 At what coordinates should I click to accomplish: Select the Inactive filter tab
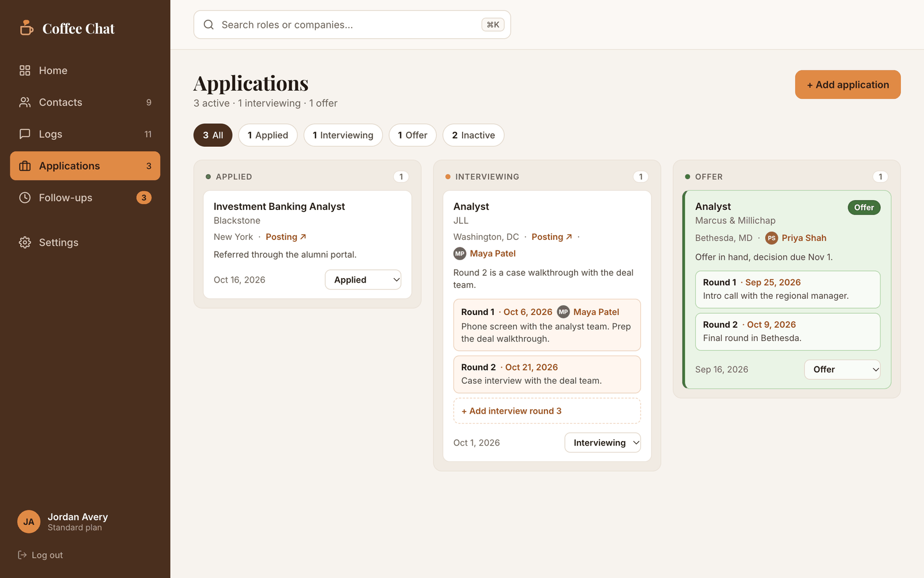[474, 135]
